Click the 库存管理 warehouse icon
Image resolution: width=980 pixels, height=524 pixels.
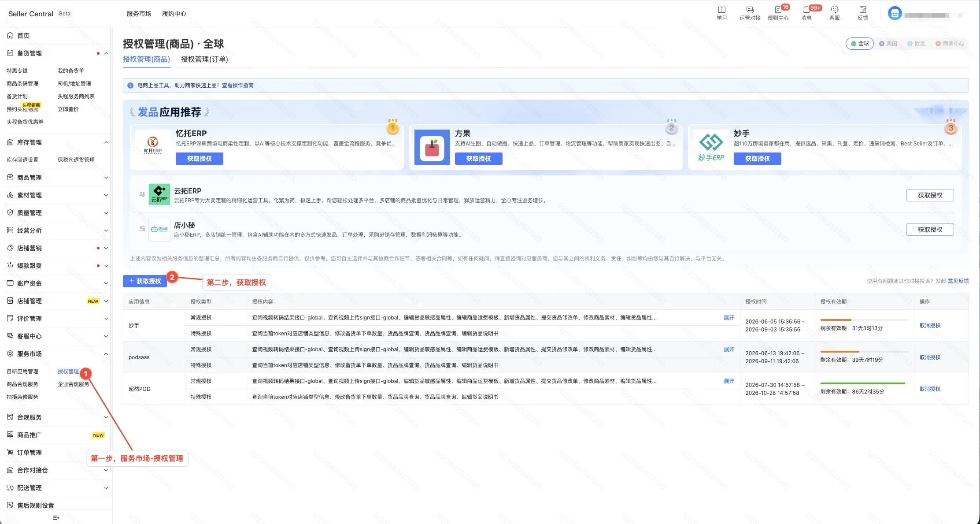pyautogui.click(x=10, y=142)
